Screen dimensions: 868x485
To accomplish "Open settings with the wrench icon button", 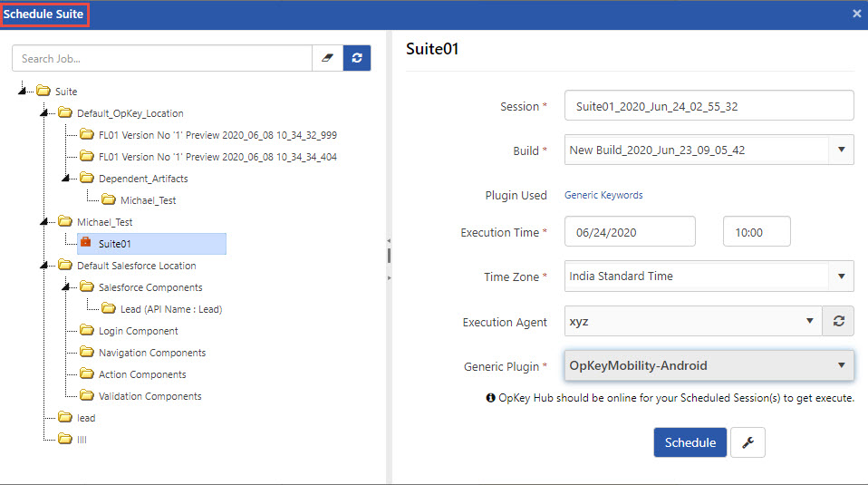I will [747, 442].
